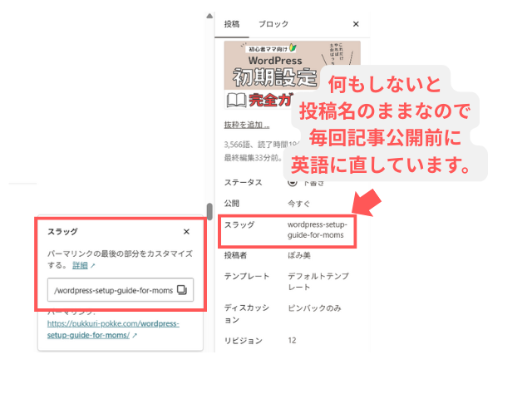Open the 詳細 help link
The height and width of the screenshot is (399, 532).
(80, 265)
